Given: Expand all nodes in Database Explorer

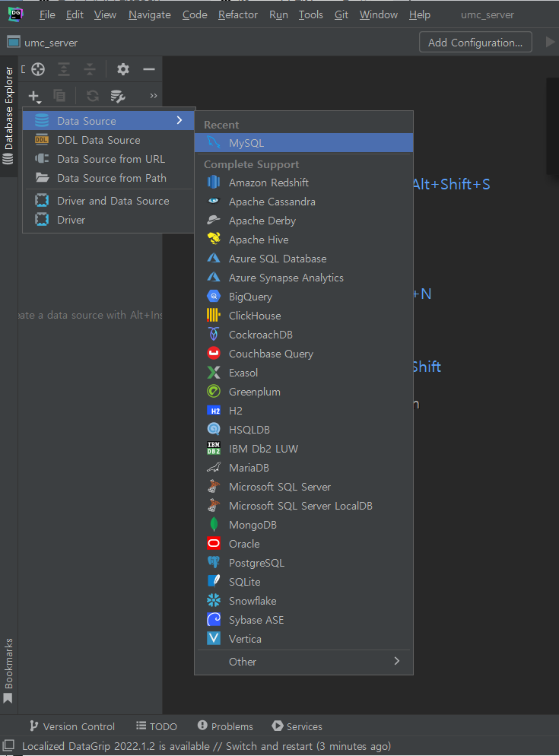Looking at the screenshot, I should point(64,69).
